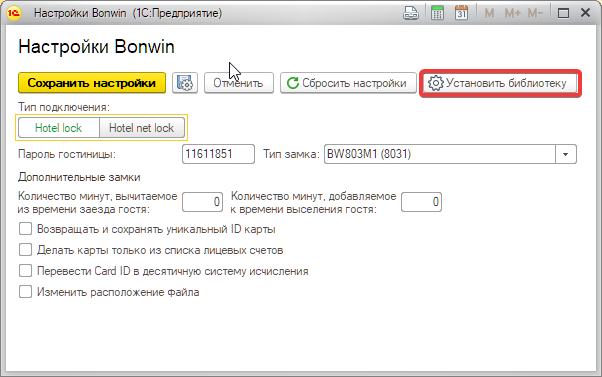Enable Делать карты только из списка лицевых счетов
Viewport: 602px width, 377px height.
pos(25,250)
